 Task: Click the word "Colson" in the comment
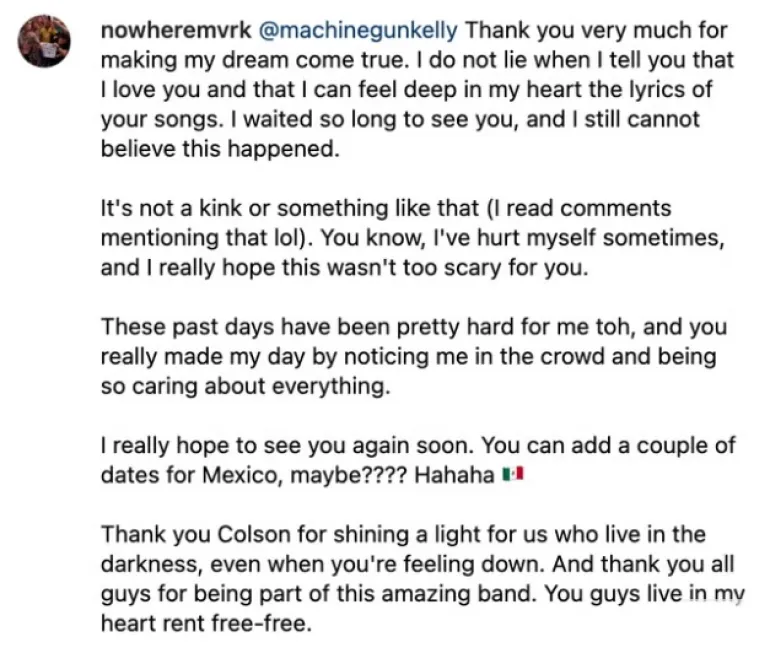click(218, 535)
